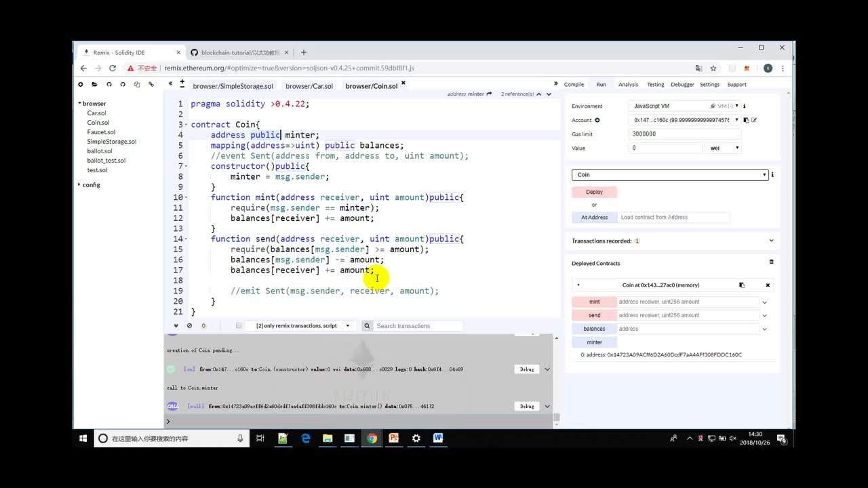The image size is (868, 488).
Task: Expand the config folder in file tree
Action: click(79, 185)
